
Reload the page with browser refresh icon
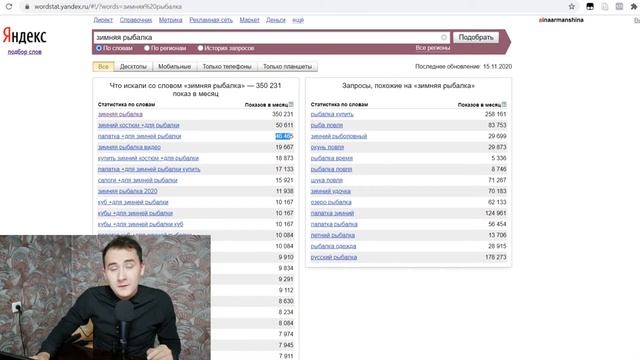pos(9,7)
